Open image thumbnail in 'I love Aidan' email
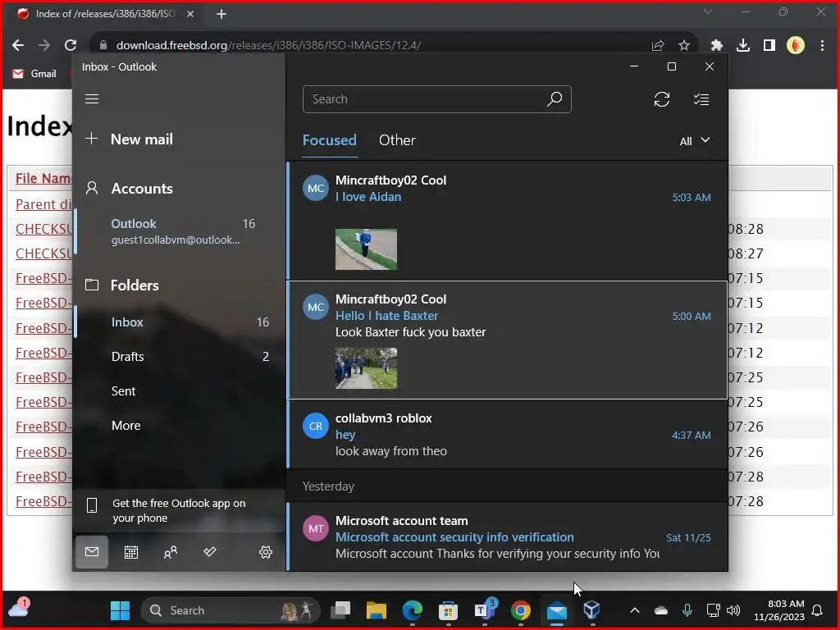 [x=367, y=249]
